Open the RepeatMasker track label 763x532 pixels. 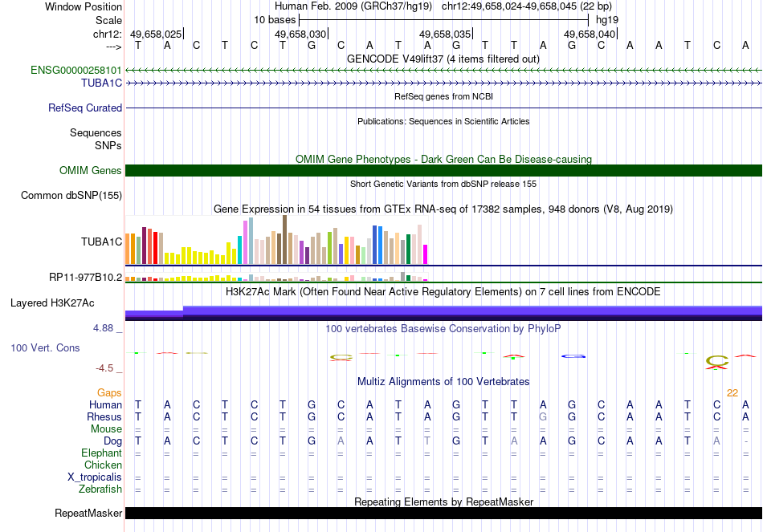point(88,513)
